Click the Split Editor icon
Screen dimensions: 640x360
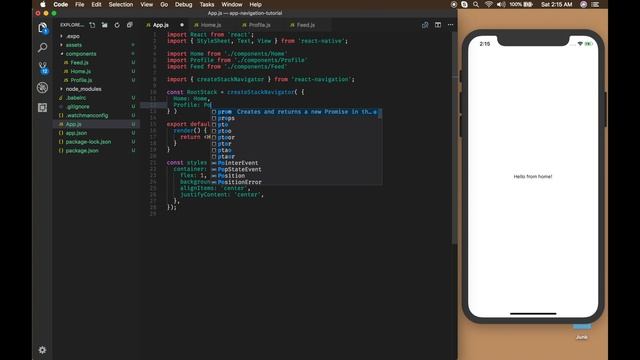(x=438, y=25)
